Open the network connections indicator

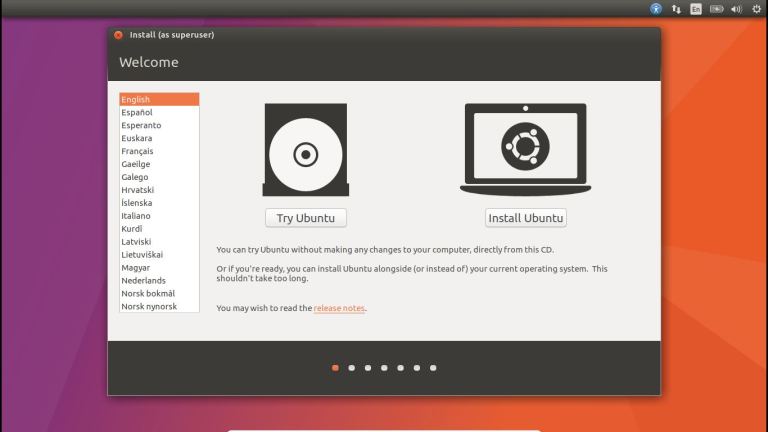coord(676,9)
